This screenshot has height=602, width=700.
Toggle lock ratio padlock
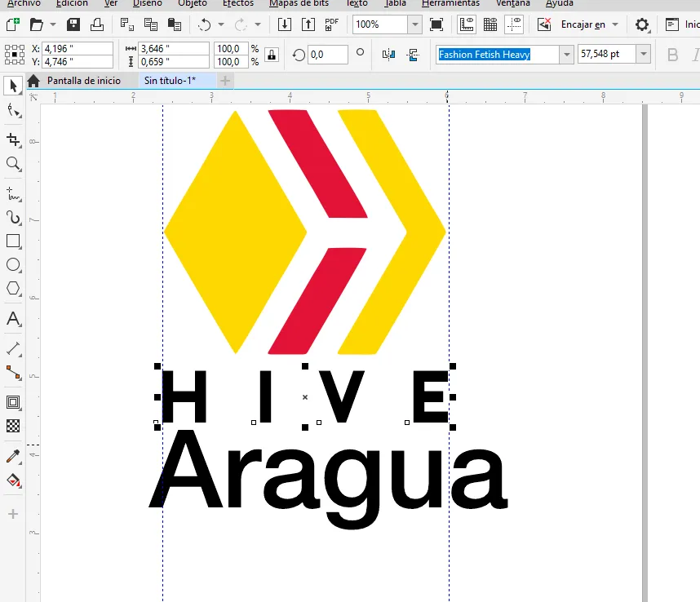(272, 55)
